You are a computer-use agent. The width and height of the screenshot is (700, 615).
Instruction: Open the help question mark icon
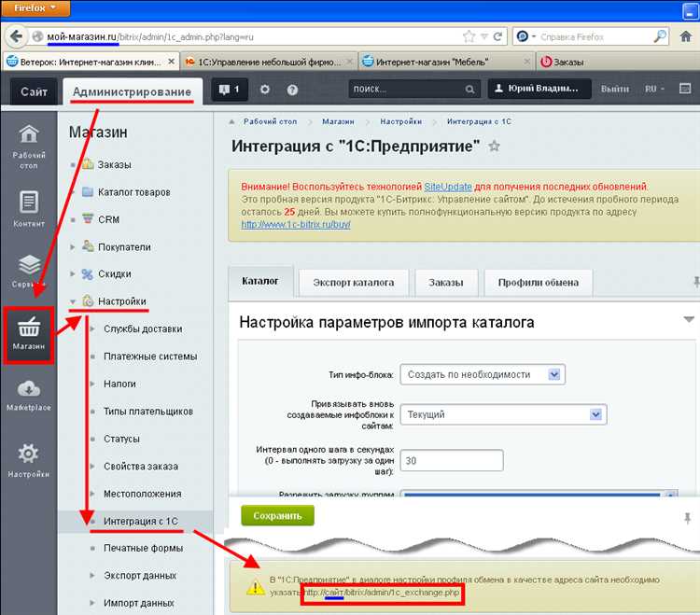(292, 90)
